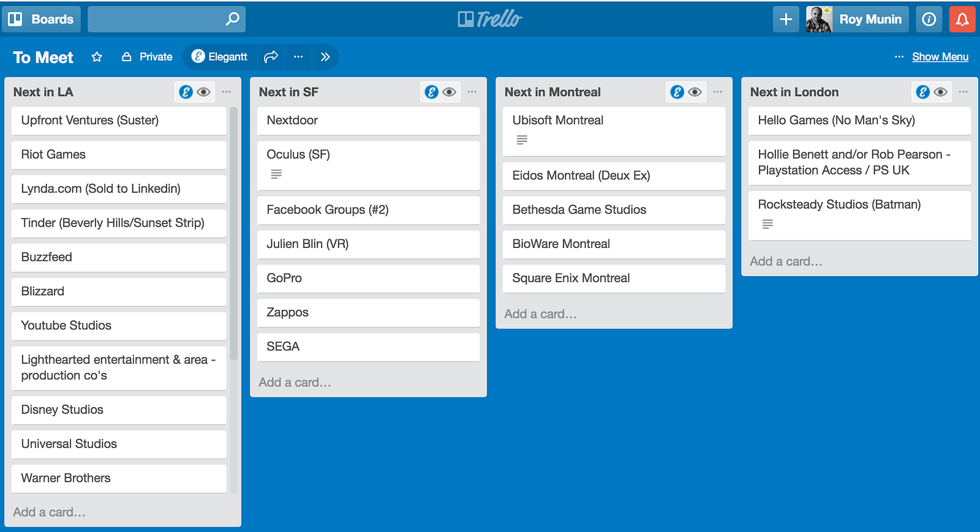The image size is (980, 532).
Task: Open the Riot Games card
Action: (x=119, y=155)
